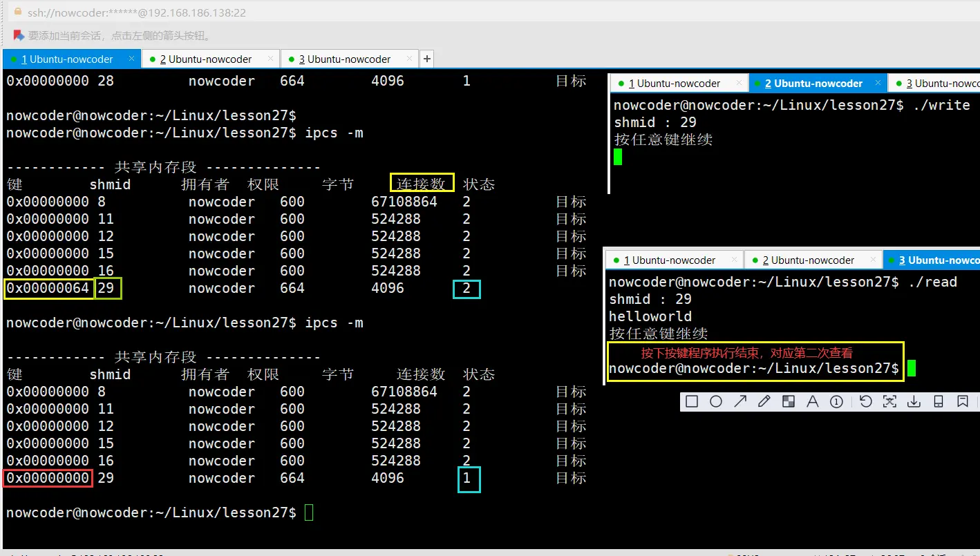
Task: Click the add-session flag arrow icon
Action: pyautogui.click(x=19, y=35)
